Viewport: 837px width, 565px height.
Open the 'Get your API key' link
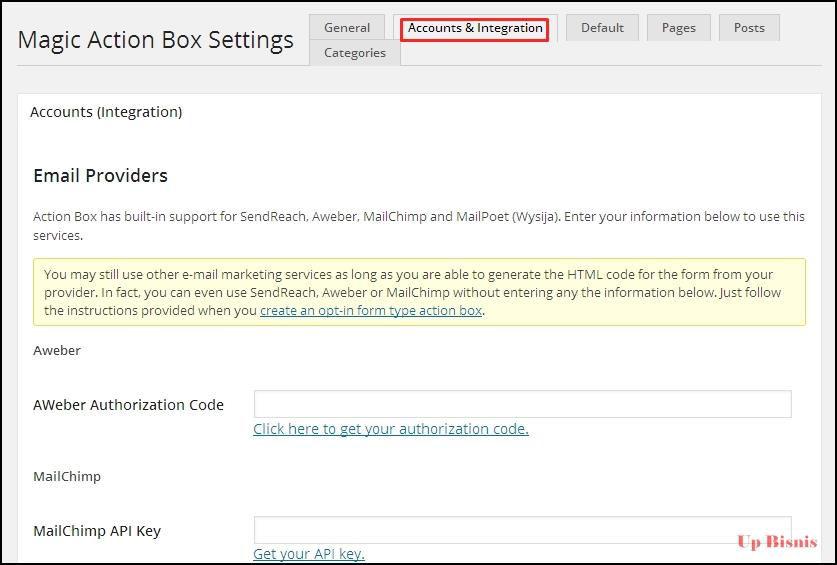(309, 554)
